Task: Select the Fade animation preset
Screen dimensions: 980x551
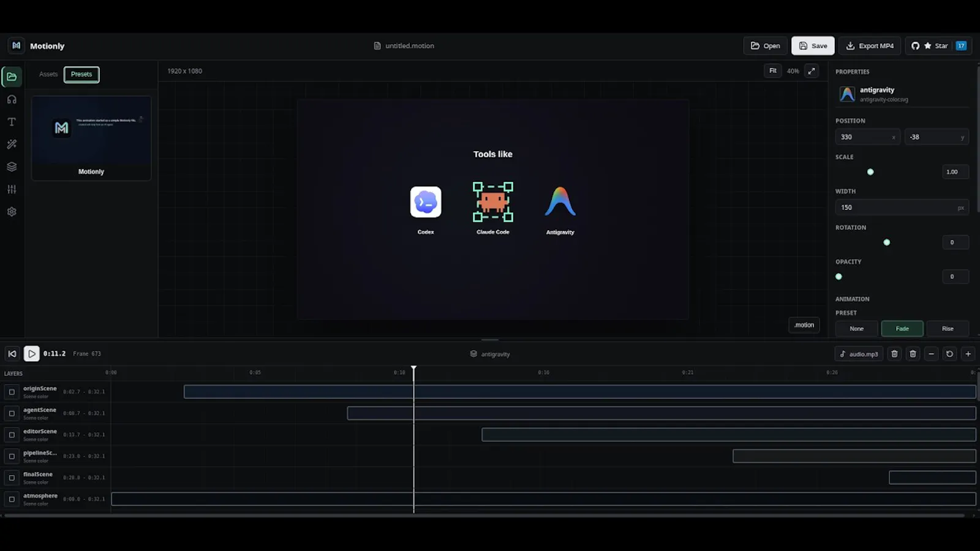Action: tap(902, 329)
